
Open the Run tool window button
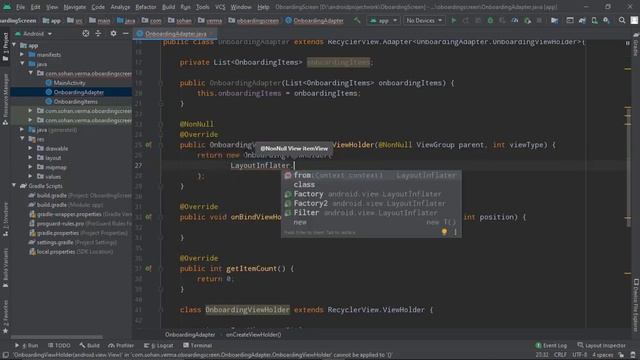(x=27, y=345)
